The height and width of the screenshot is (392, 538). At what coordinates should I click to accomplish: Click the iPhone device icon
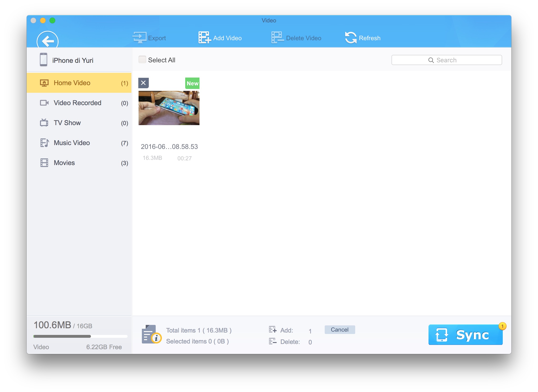[x=44, y=60]
